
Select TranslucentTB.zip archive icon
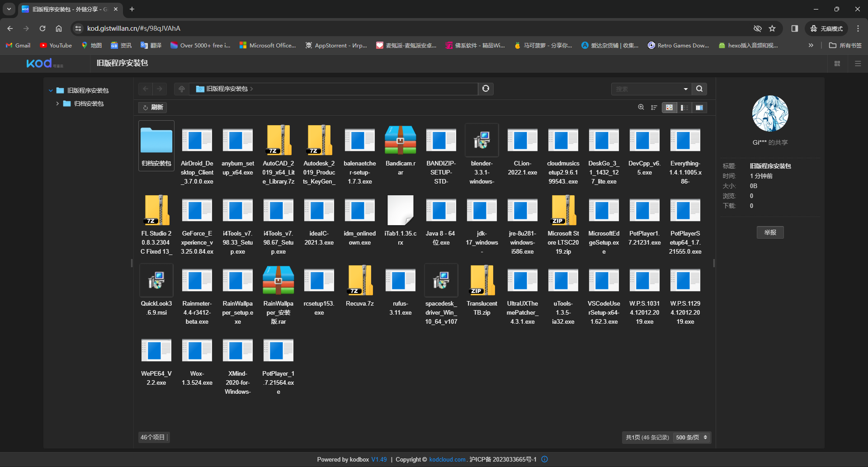click(x=482, y=280)
